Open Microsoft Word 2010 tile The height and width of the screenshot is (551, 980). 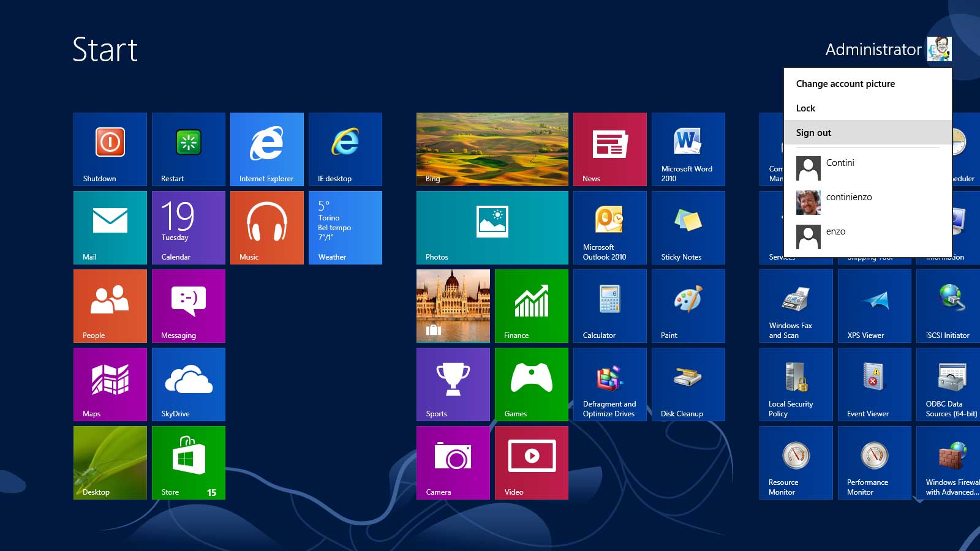pyautogui.click(x=688, y=149)
